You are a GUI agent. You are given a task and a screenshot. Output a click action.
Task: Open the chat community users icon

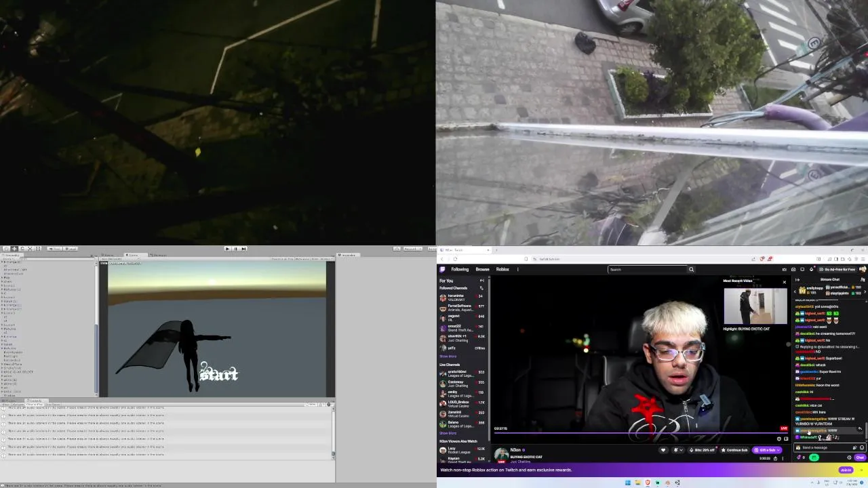(863, 279)
